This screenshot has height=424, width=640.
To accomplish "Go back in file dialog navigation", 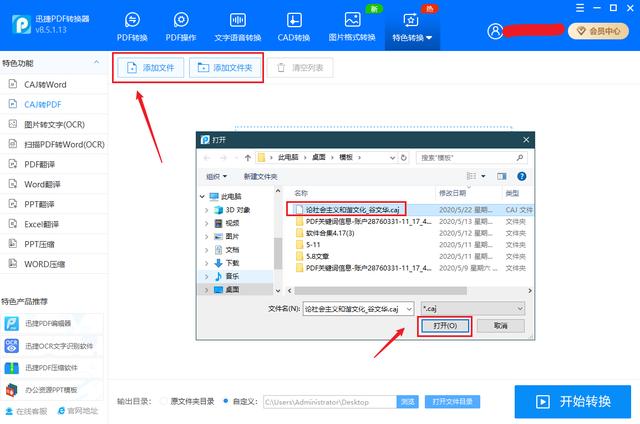I will (x=207, y=158).
